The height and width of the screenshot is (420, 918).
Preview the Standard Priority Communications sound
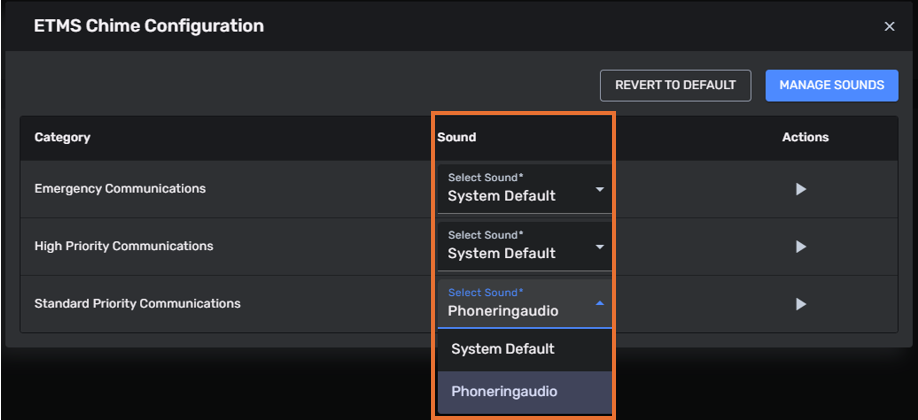tap(801, 304)
